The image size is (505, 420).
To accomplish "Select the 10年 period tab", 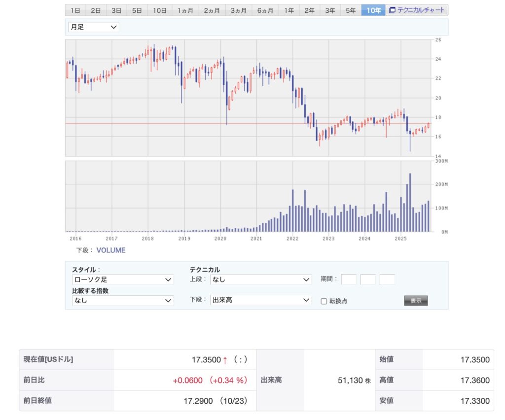I will 373,10.
